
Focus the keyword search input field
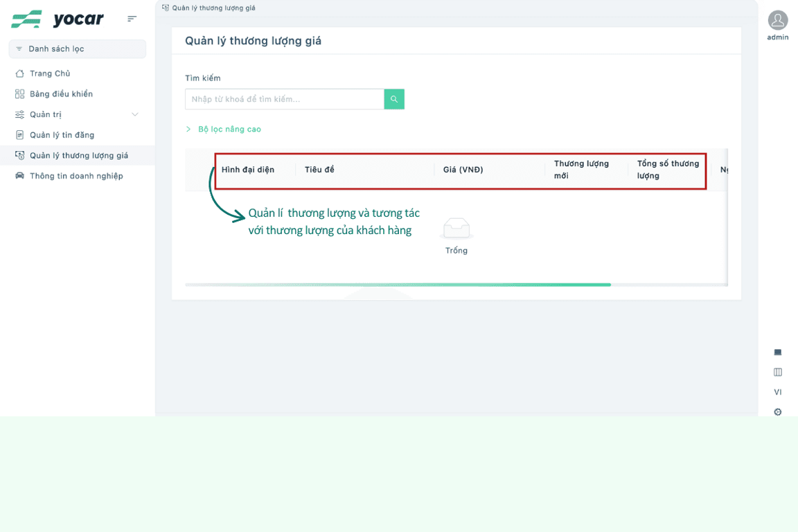285,99
